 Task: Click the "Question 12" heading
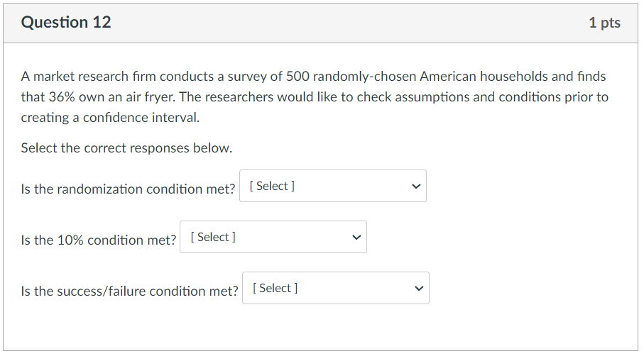pyautogui.click(x=66, y=23)
